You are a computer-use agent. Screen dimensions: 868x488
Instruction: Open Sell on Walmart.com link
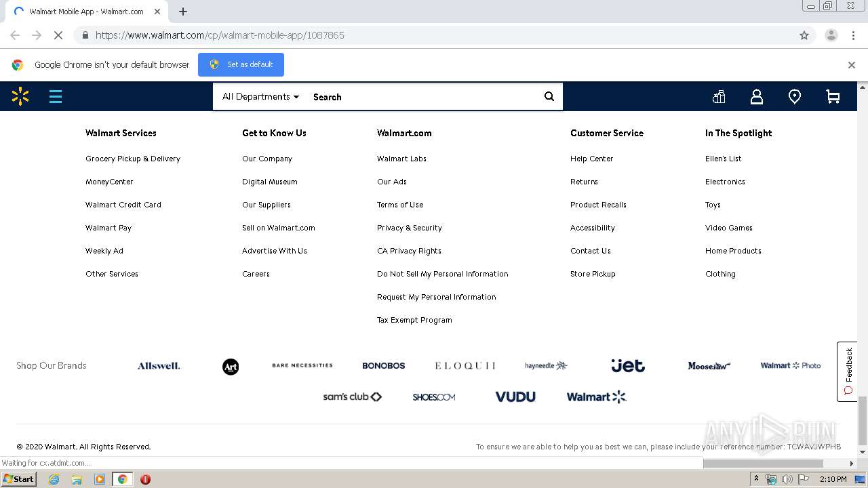[x=279, y=228]
